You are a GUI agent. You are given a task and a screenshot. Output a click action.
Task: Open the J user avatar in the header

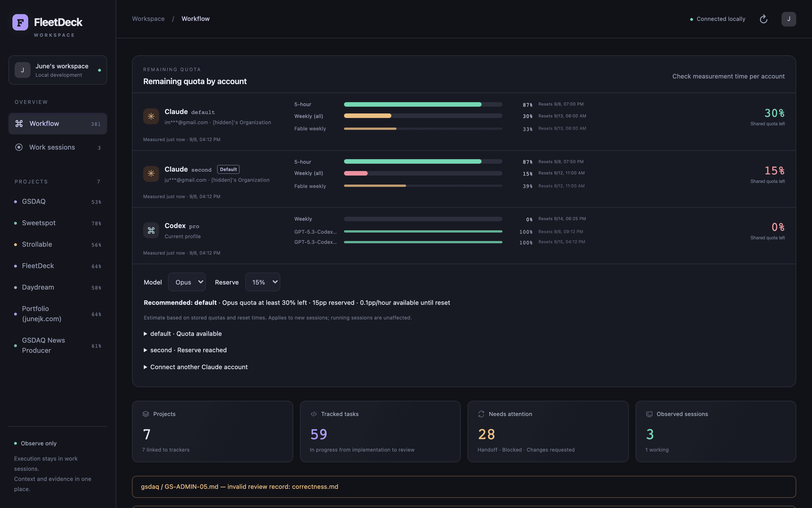click(789, 19)
